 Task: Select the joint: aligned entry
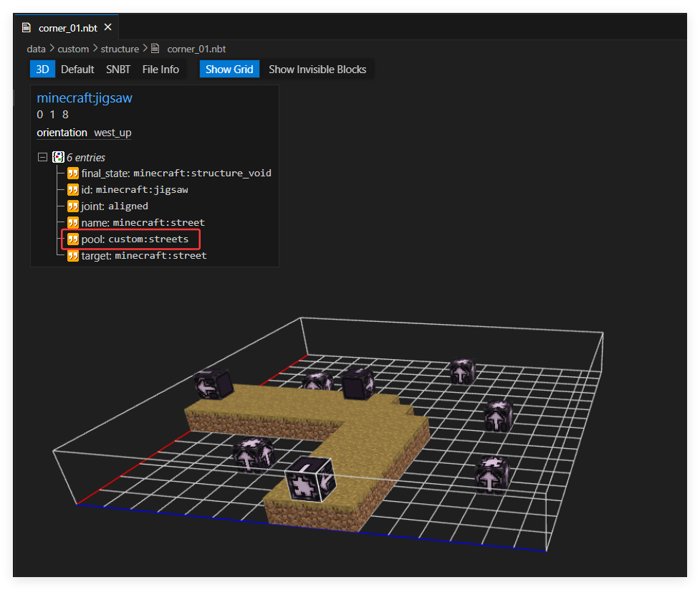point(107,206)
